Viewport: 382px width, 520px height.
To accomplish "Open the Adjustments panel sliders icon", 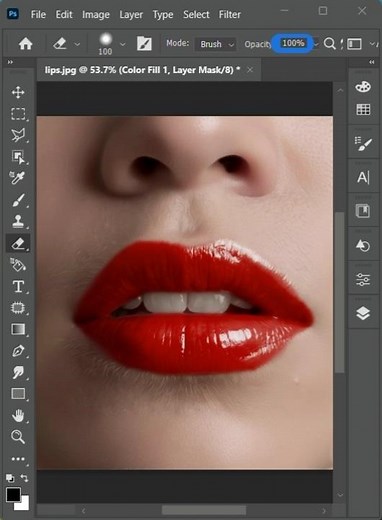I will click(363, 280).
